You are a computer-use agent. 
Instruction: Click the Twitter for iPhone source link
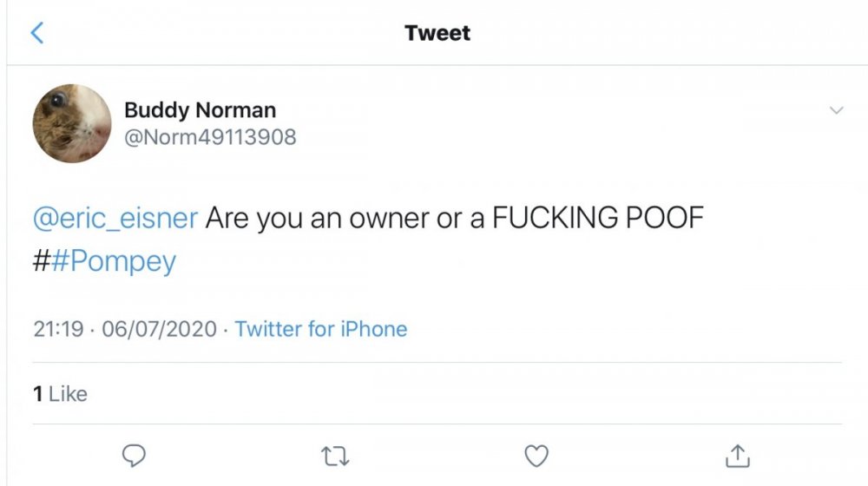320,329
